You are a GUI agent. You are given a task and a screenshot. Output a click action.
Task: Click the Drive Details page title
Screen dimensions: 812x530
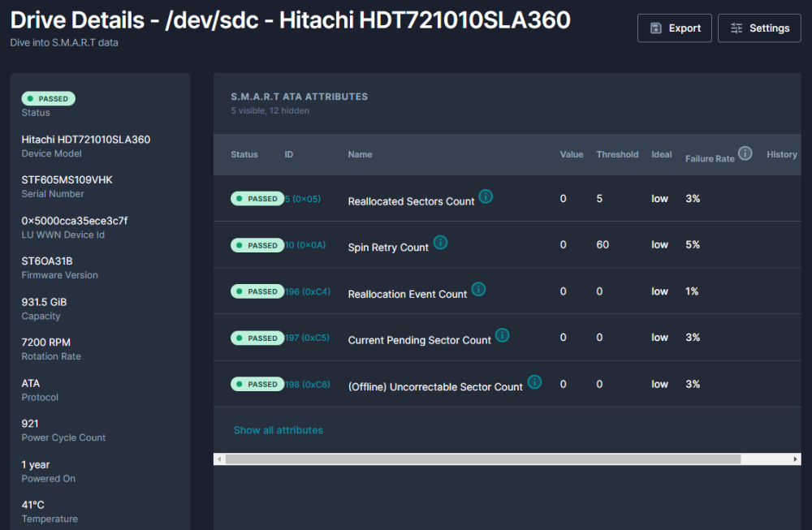tap(291, 20)
